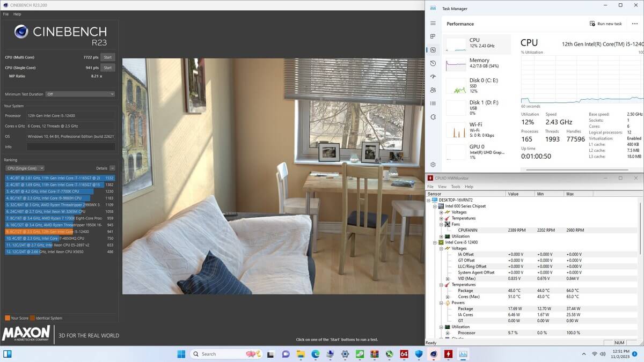Open Startup apps in Task Manager sidebar
Viewport: 644px width, 362px height.
click(433, 77)
